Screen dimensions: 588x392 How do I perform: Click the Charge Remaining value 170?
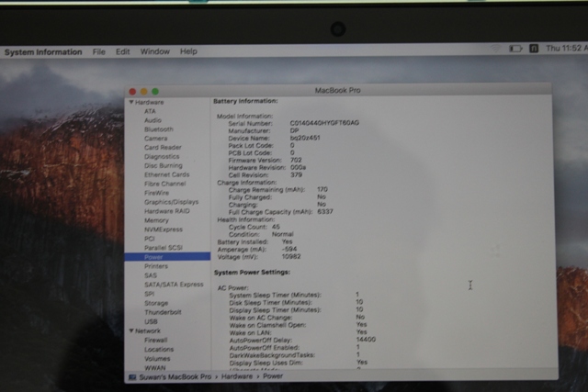click(322, 189)
